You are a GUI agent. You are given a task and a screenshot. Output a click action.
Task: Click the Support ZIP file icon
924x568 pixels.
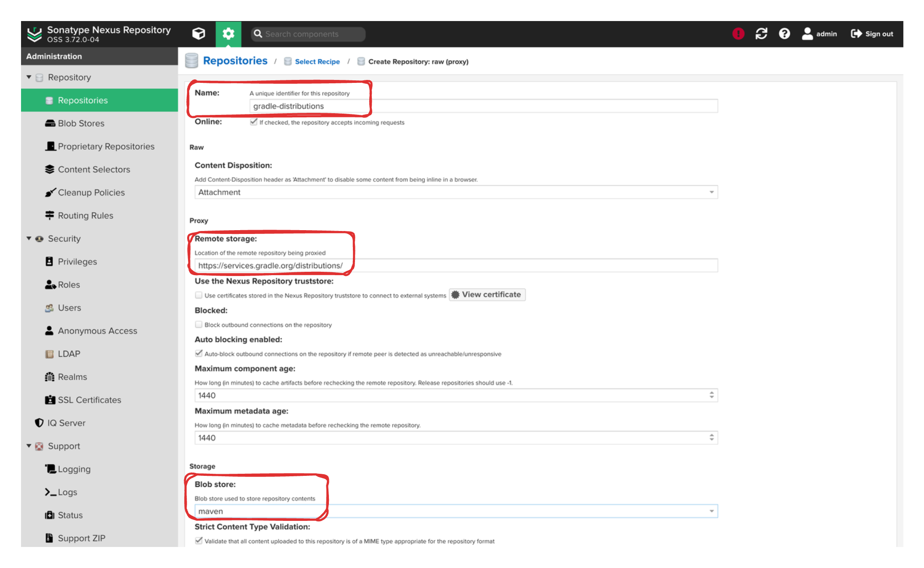(49, 538)
